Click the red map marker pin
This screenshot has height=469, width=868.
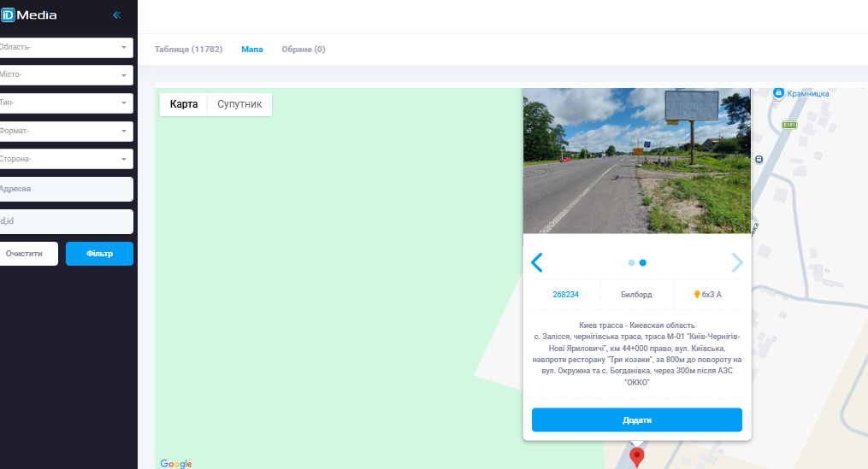point(637,457)
